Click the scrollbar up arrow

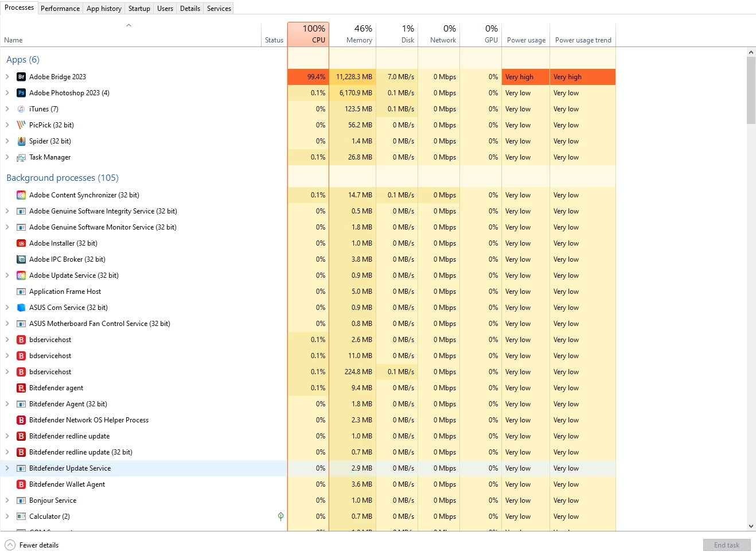751,52
